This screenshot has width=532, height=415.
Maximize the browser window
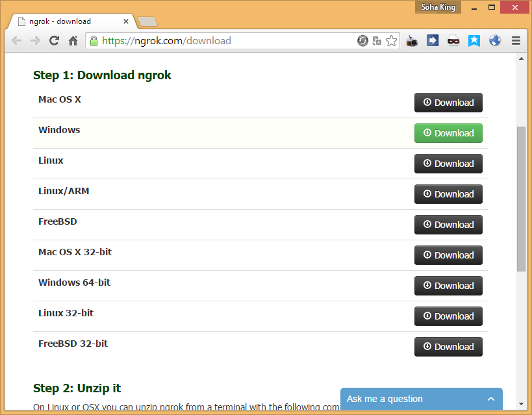point(492,7)
